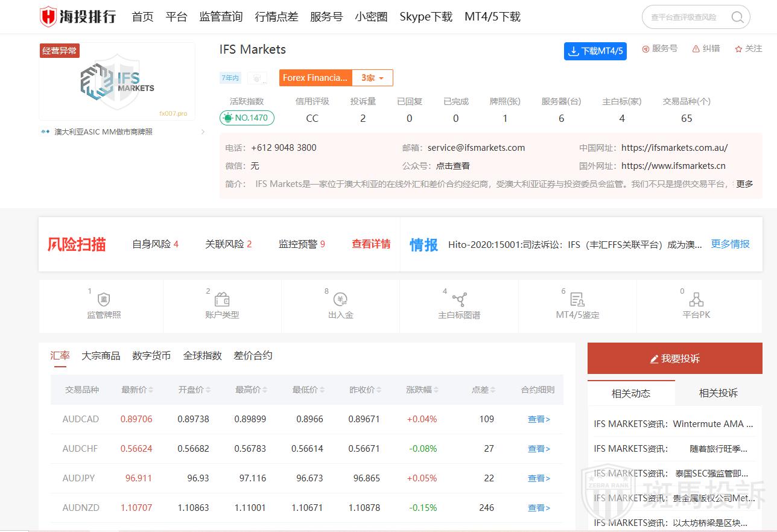Expand the 3家 dropdown
777x532 pixels.
point(372,78)
